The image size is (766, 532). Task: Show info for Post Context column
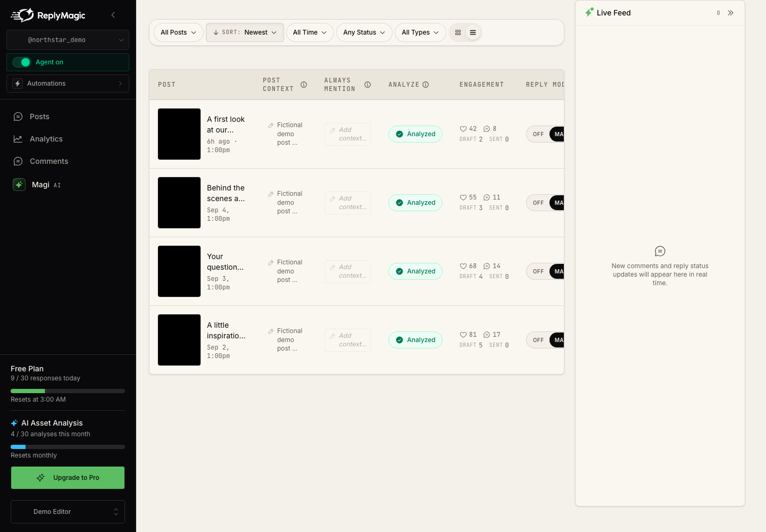point(304,85)
